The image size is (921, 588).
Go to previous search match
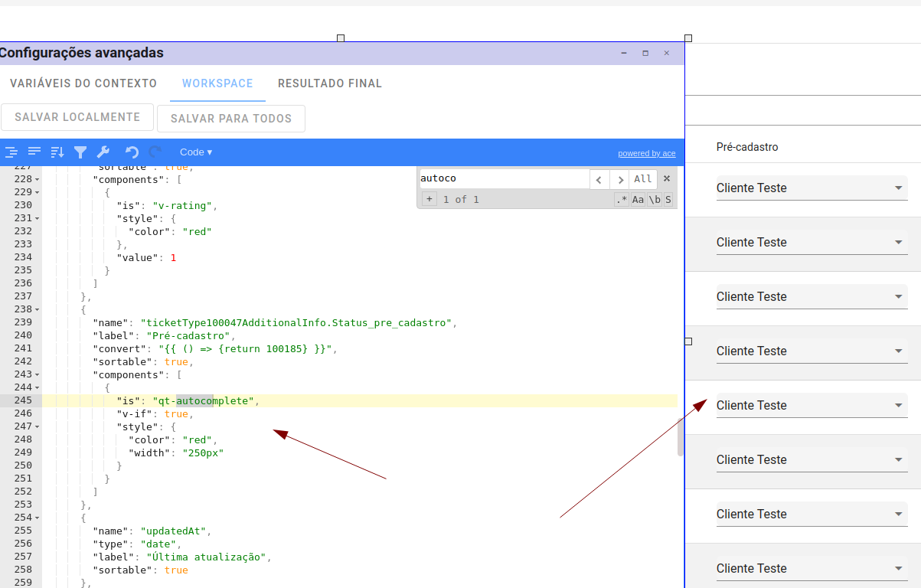tap(599, 179)
